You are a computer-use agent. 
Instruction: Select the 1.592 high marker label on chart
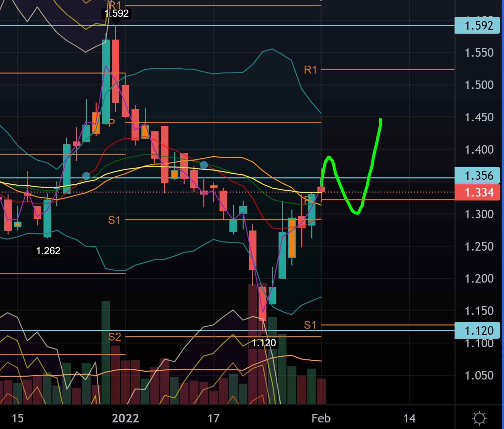[x=116, y=14]
